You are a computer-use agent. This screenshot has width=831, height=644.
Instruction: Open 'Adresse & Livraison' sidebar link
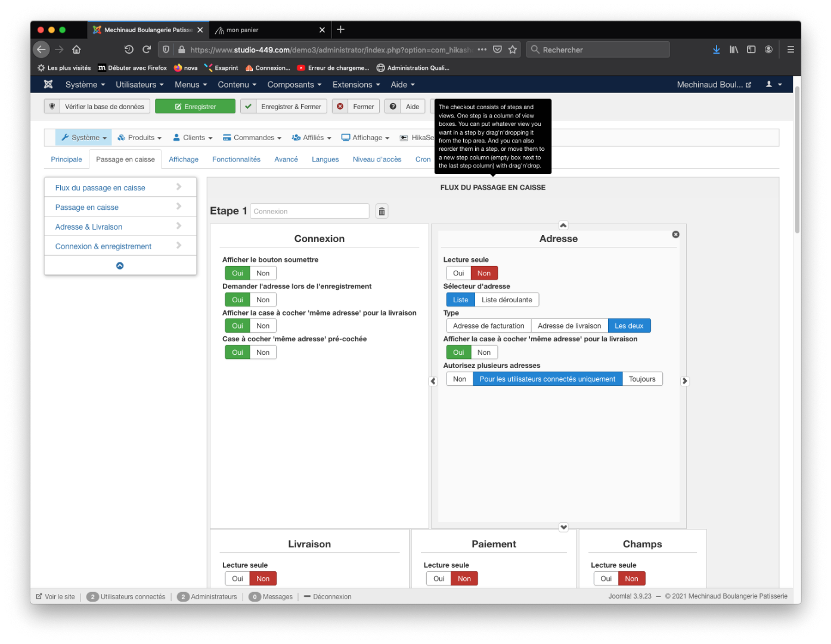89,227
